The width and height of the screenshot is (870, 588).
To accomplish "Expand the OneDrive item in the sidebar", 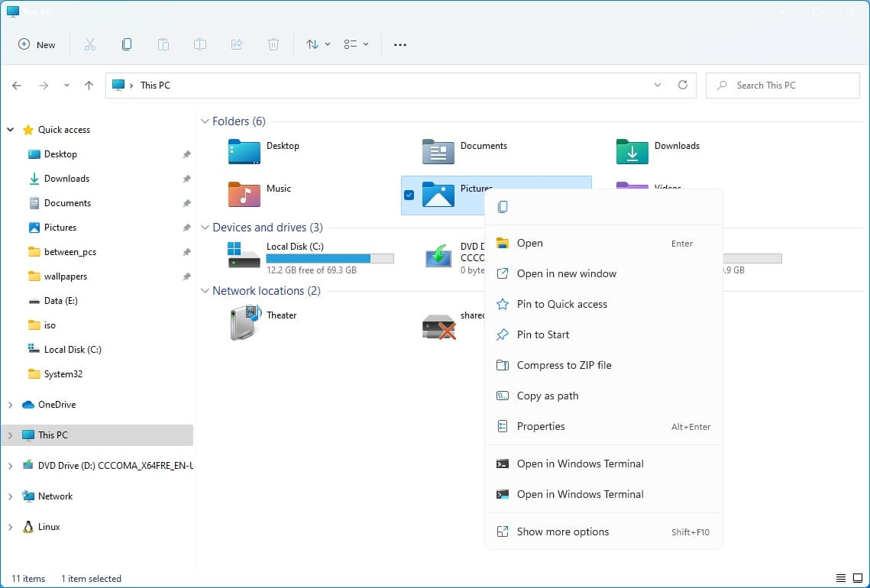I will [x=10, y=404].
